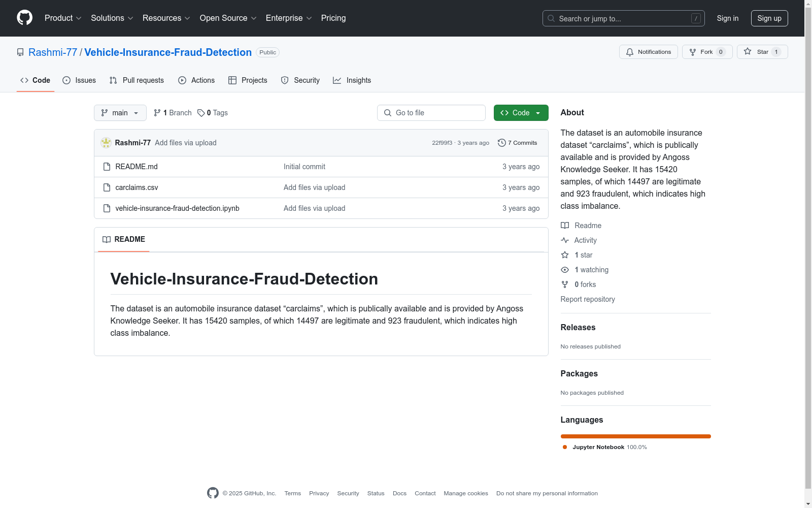Click the Sign up button
Screen dimensions: 812x508
click(x=769, y=18)
